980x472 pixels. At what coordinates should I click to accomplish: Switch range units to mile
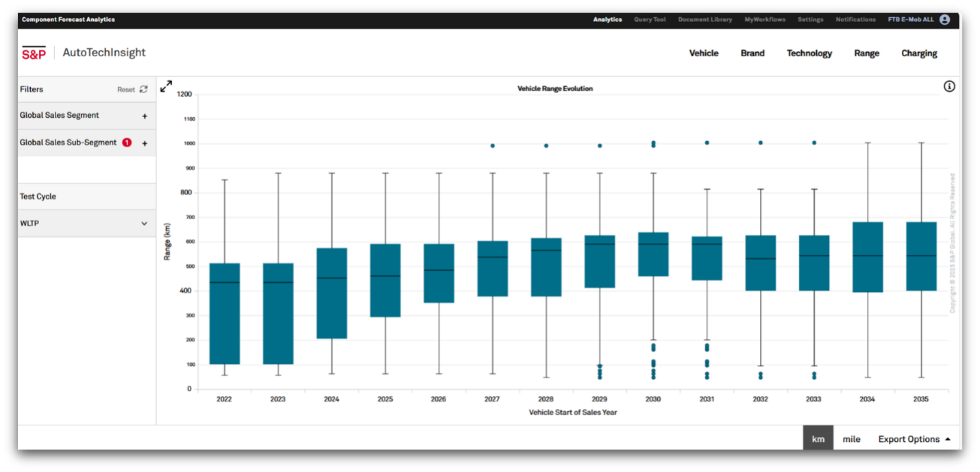pos(851,439)
